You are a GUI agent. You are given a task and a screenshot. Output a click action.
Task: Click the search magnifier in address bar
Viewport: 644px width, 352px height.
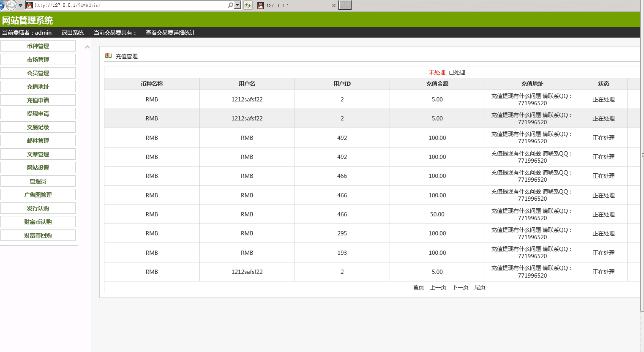(230, 5)
